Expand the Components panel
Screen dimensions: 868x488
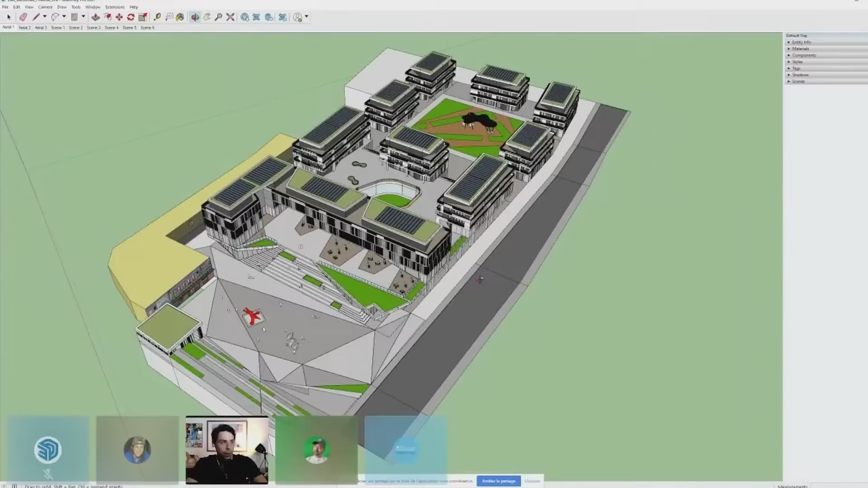826,55
